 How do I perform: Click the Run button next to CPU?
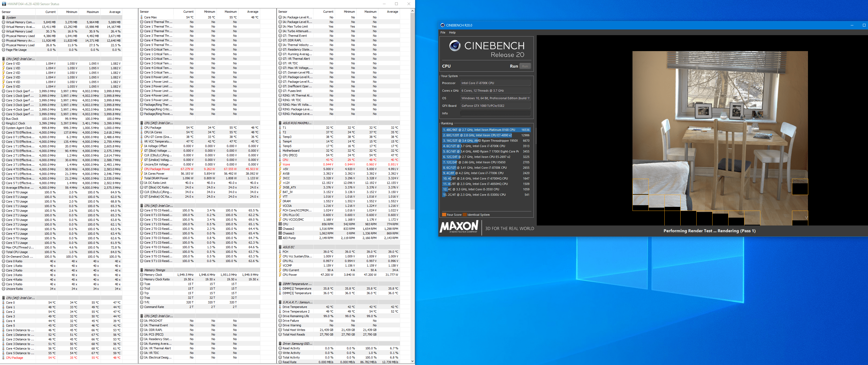tap(525, 66)
